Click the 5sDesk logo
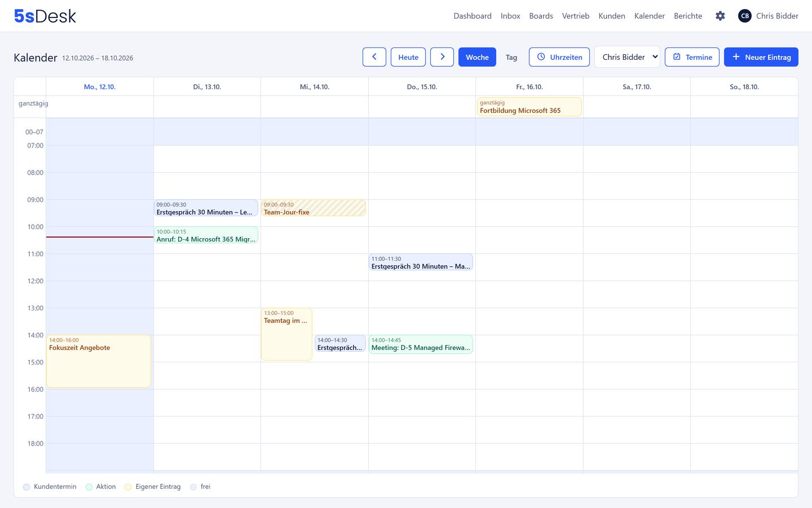 pyautogui.click(x=45, y=16)
